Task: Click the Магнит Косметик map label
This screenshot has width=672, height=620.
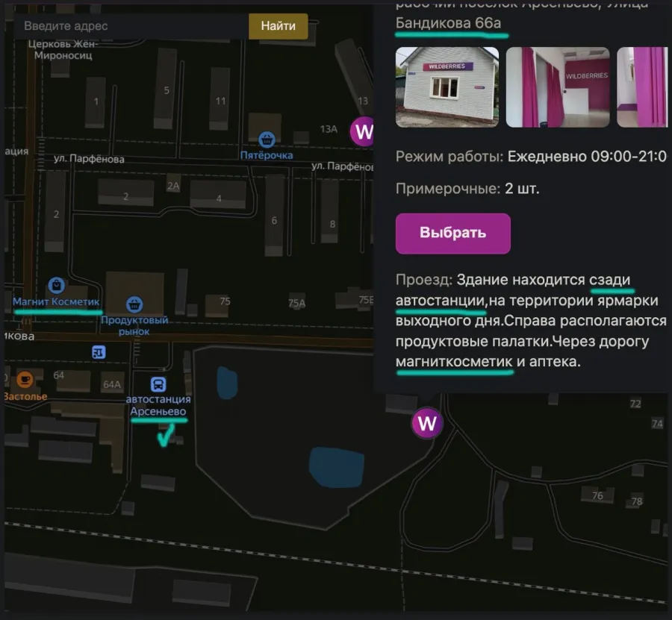Action: [56, 301]
